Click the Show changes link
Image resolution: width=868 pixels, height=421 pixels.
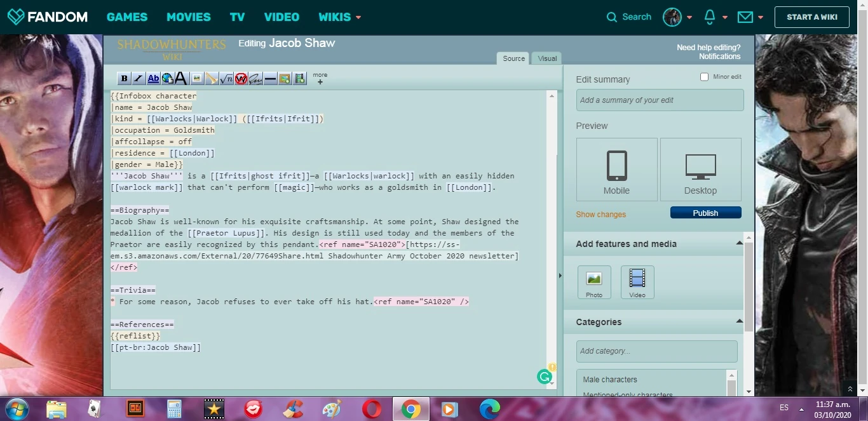pyautogui.click(x=600, y=215)
